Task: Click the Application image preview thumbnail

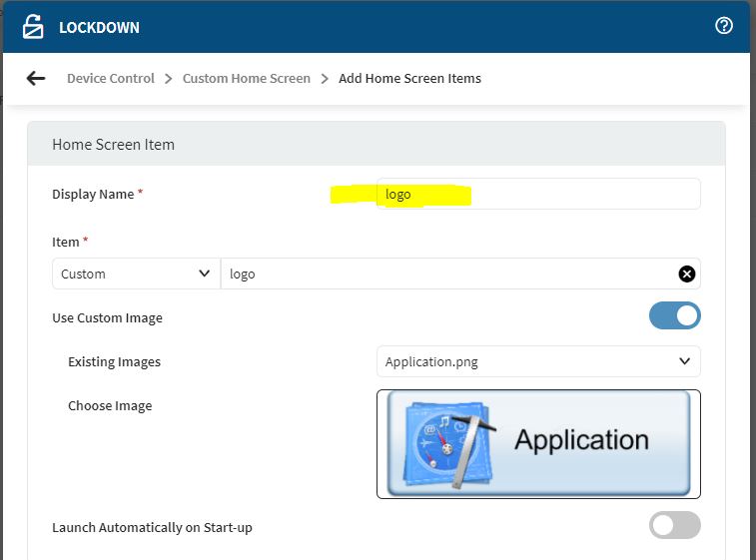Action: (538, 443)
